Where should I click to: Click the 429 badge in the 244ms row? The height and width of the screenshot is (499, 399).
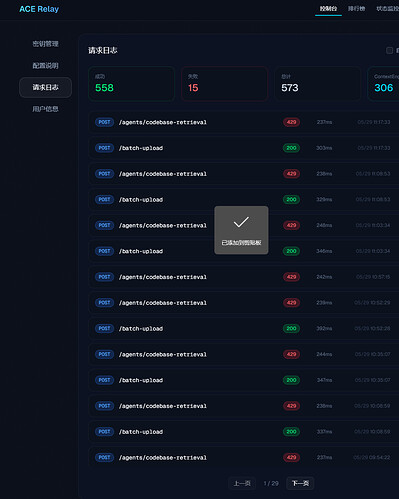pyautogui.click(x=291, y=354)
